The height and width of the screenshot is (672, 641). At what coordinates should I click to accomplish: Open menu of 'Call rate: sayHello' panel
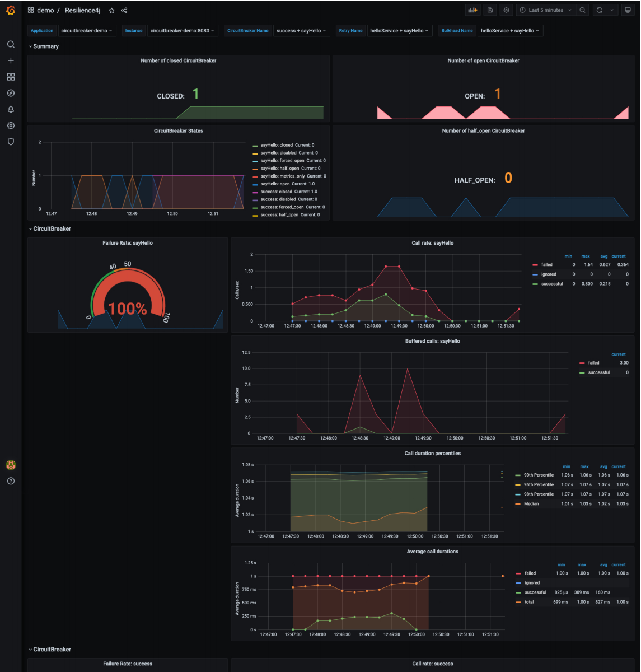pyautogui.click(x=432, y=243)
